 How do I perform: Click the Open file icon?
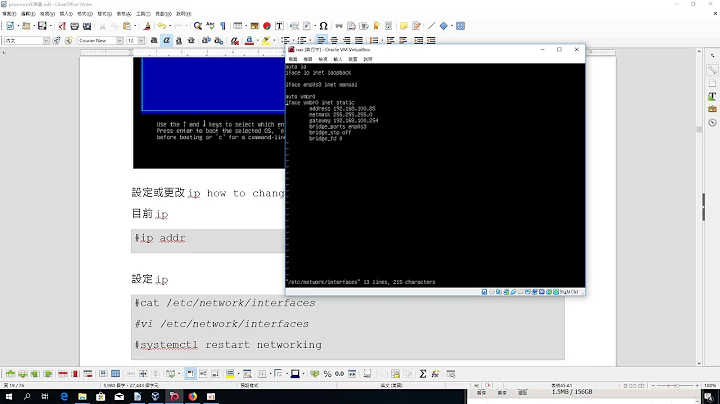(26, 26)
